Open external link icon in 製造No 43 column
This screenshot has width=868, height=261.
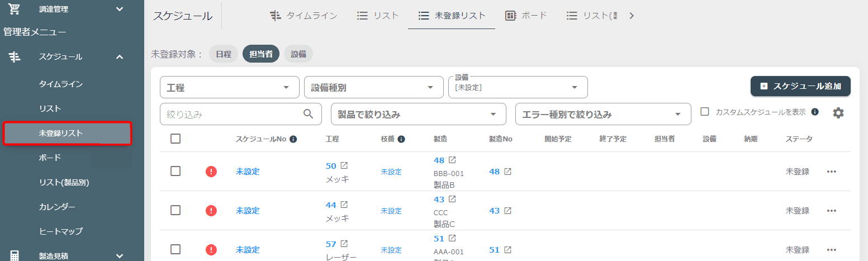pos(507,211)
